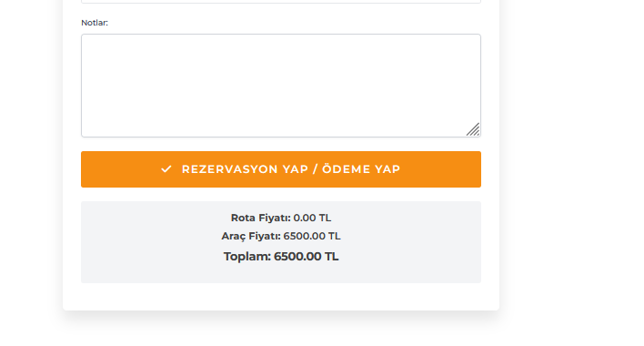The width and height of the screenshot is (644, 346).
Task: Click the Toplam label text
Action: point(247,257)
